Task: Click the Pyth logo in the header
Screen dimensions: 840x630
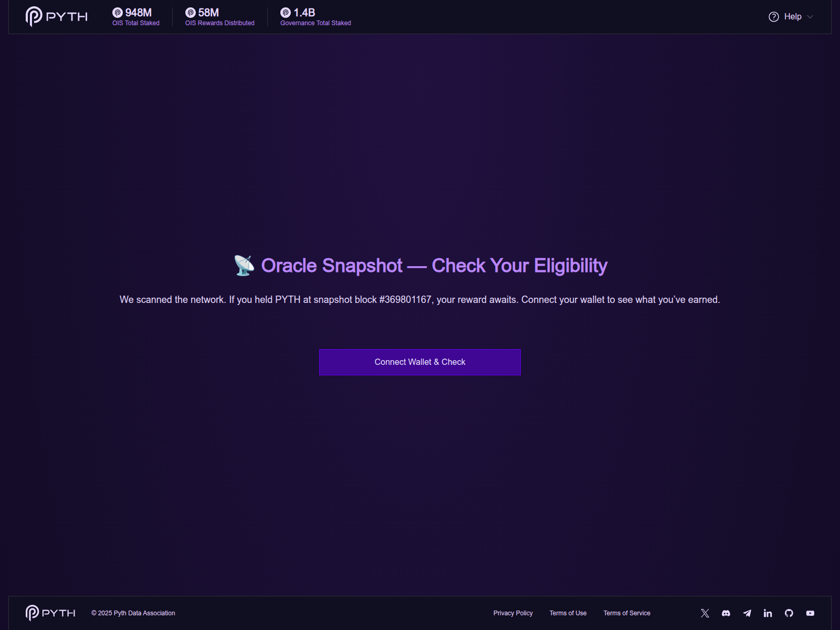Action: point(56,17)
